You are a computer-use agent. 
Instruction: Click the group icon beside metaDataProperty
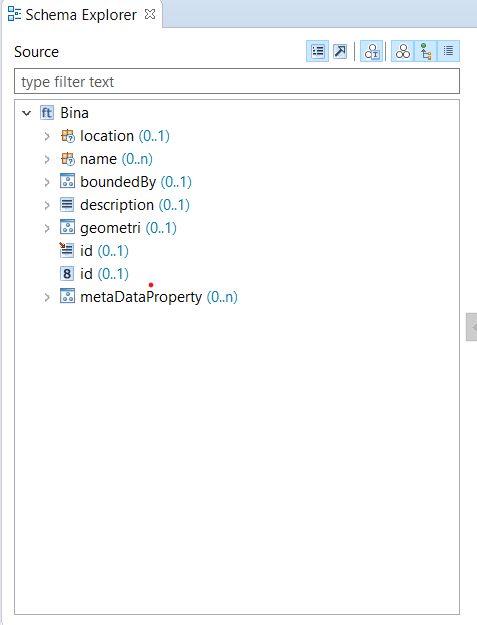pos(67,296)
